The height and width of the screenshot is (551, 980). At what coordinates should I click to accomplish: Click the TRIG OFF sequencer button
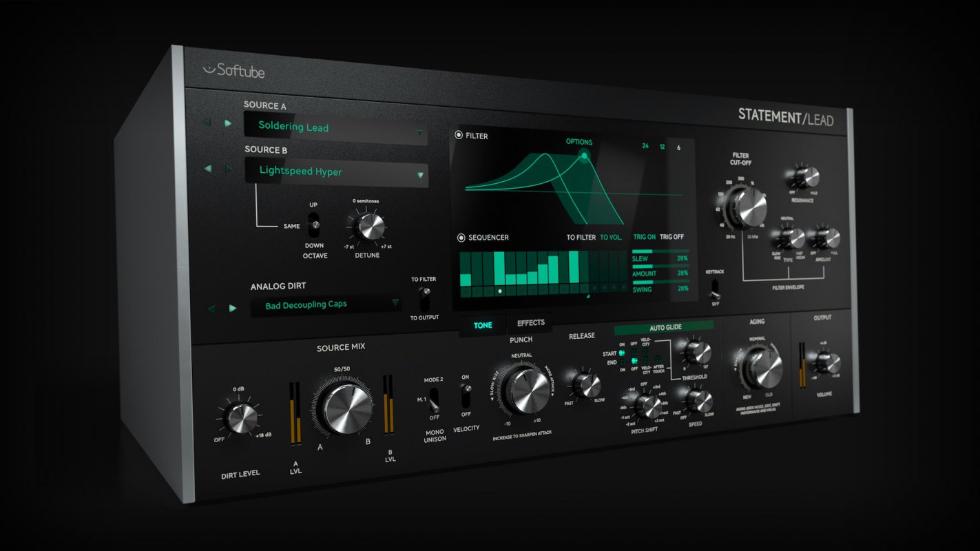pyautogui.click(x=671, y=236)
